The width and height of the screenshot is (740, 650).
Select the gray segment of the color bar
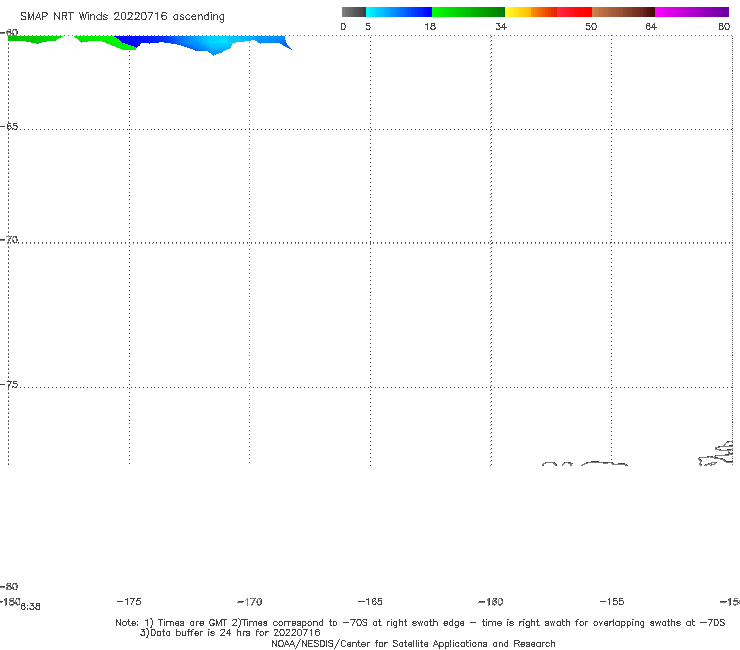(353, 12)
